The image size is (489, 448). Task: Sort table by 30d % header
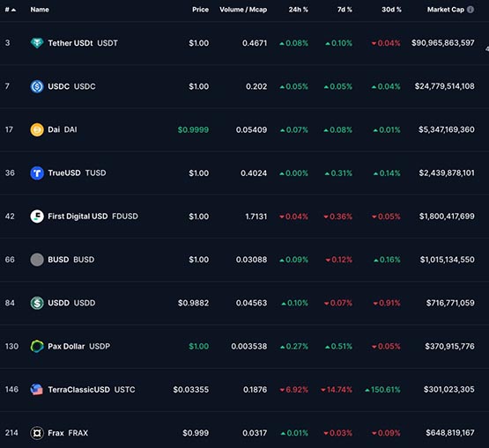[x=391, y=10]
